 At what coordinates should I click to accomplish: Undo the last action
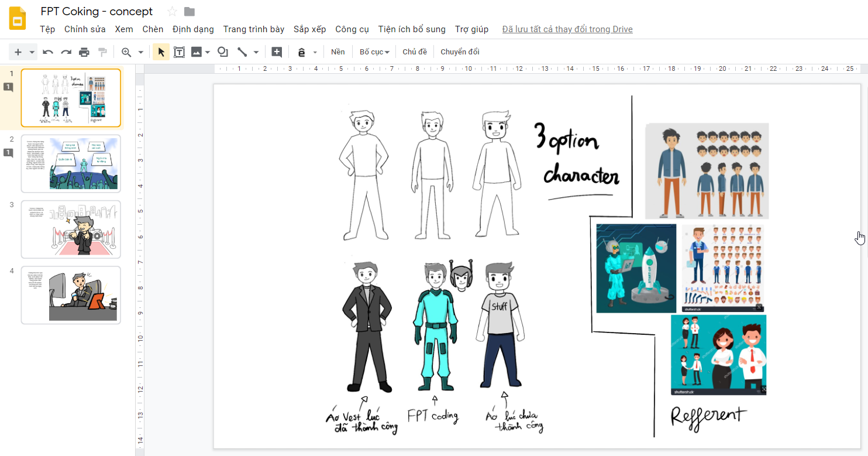click(48, 52)
